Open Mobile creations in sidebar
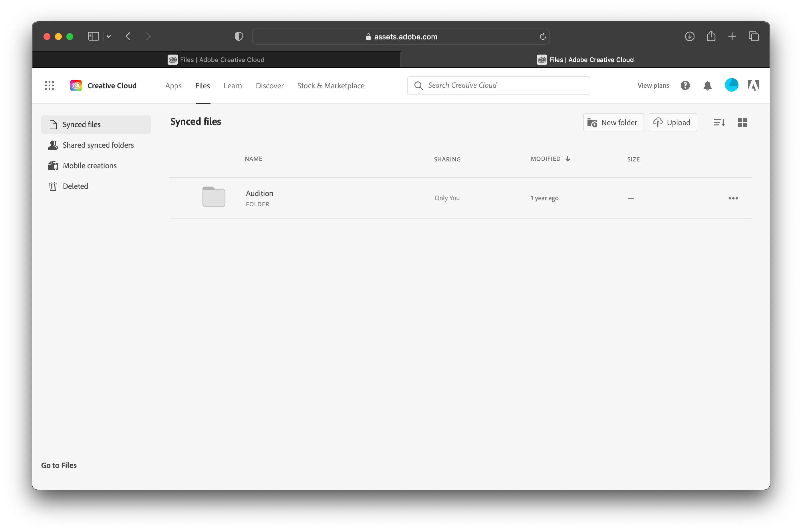 point(89,166)
